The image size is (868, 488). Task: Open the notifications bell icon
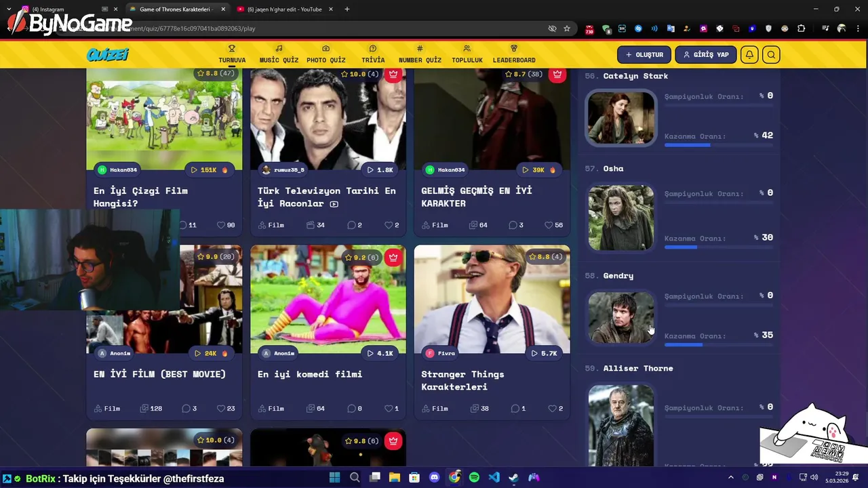pos(749,55)
